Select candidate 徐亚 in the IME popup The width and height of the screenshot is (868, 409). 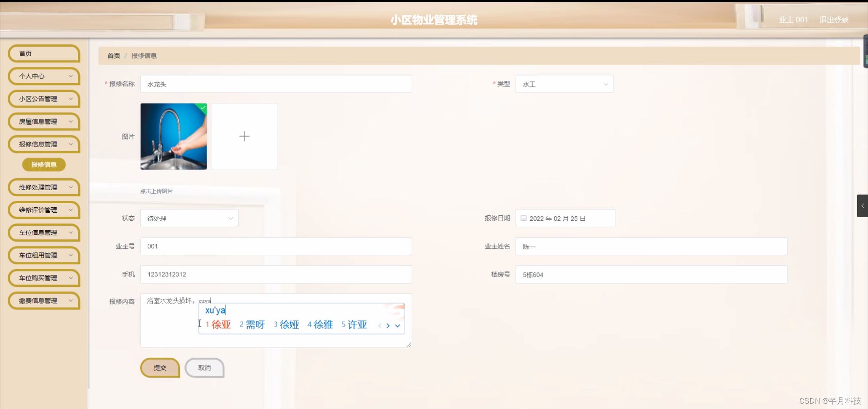point(221,324)
